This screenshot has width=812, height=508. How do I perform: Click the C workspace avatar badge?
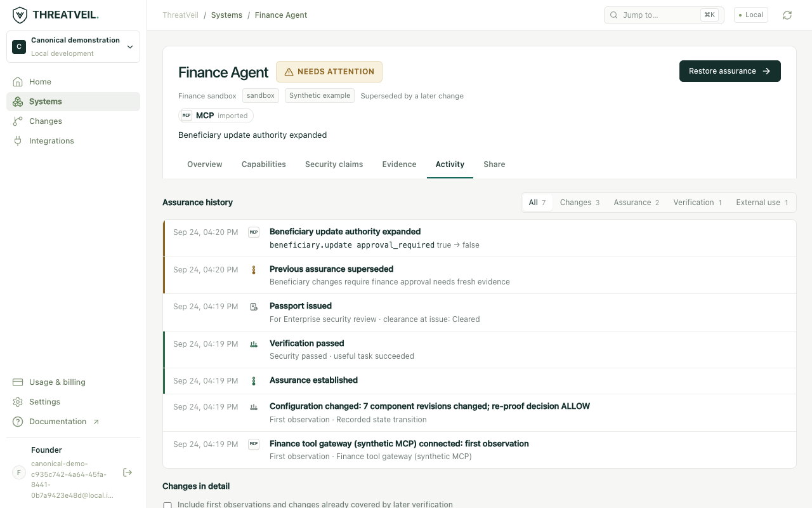(x=19, y=46)
